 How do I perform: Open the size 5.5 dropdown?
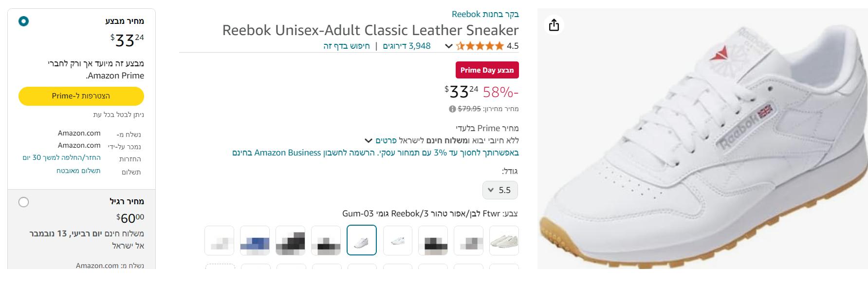tap(500, 190)
